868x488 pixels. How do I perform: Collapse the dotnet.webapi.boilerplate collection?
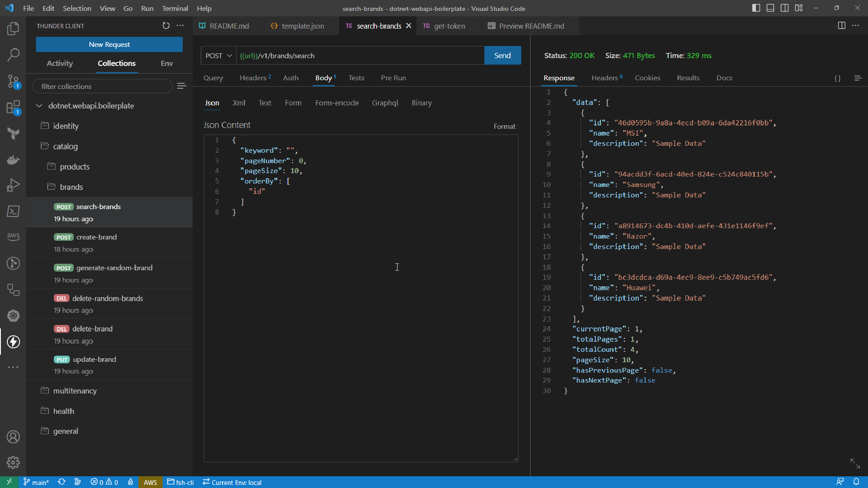(39, 106)
